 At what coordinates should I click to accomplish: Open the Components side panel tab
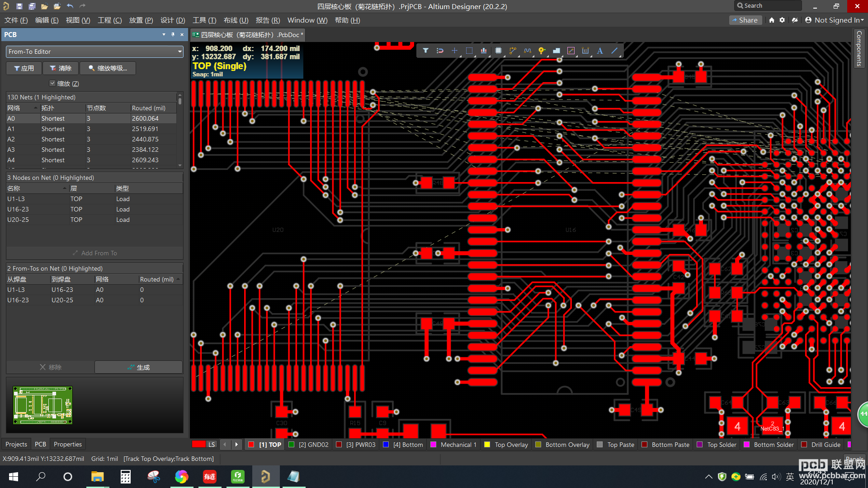(x=859, y=48)
